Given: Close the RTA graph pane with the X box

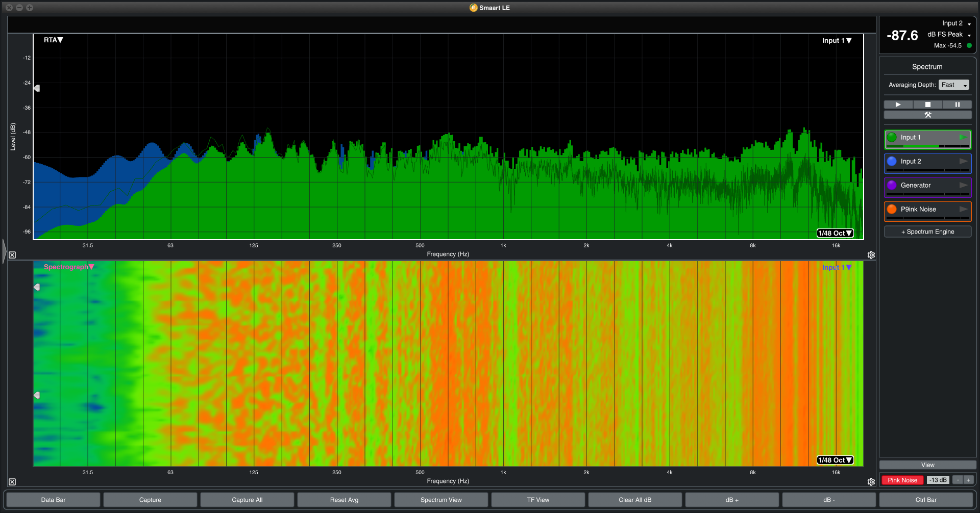Looking at the screenshot, I should [12, 255].
